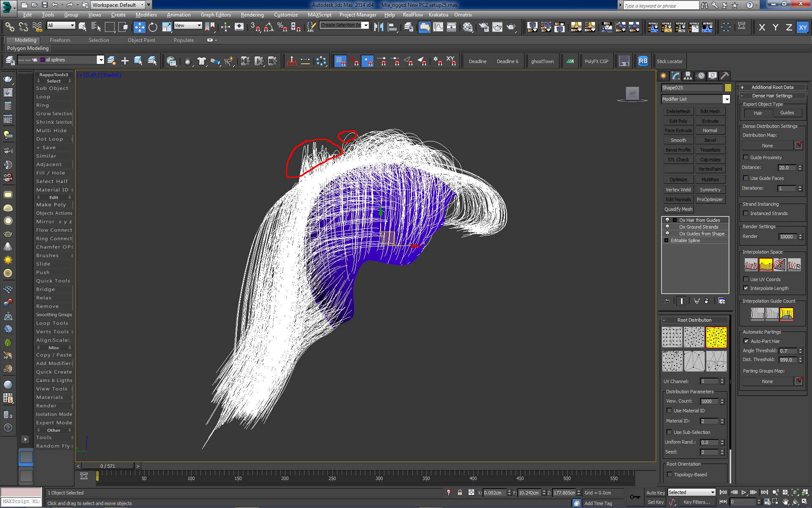The image size is (812, 508).
Task: Click the Play Animation button
Action: (x=743, y=492)
